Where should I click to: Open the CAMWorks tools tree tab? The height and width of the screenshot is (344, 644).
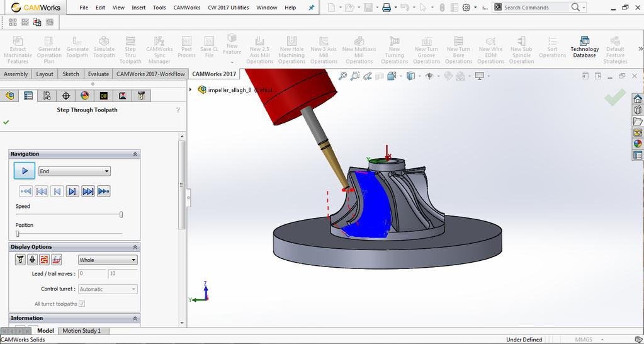[x=141, y=96]
